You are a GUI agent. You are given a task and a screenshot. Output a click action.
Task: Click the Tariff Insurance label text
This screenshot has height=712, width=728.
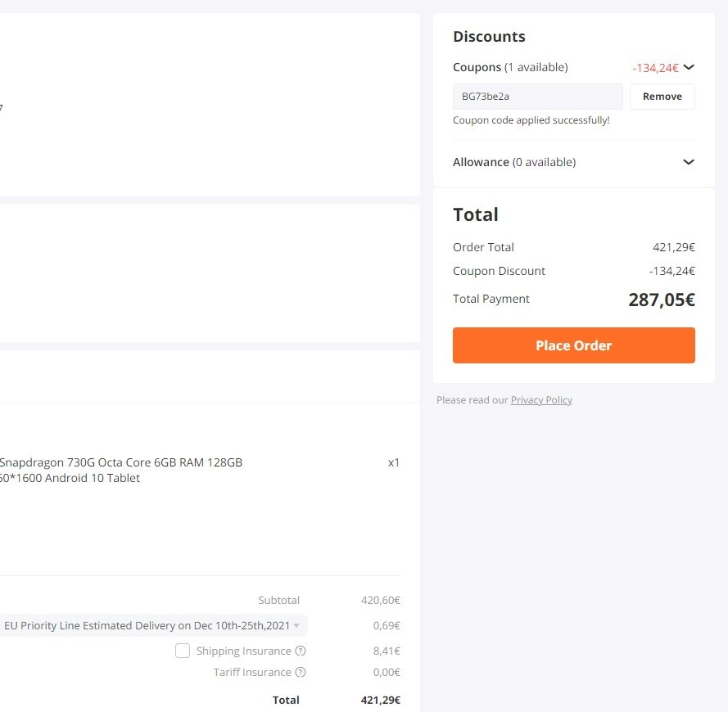[x=252, y=672]
